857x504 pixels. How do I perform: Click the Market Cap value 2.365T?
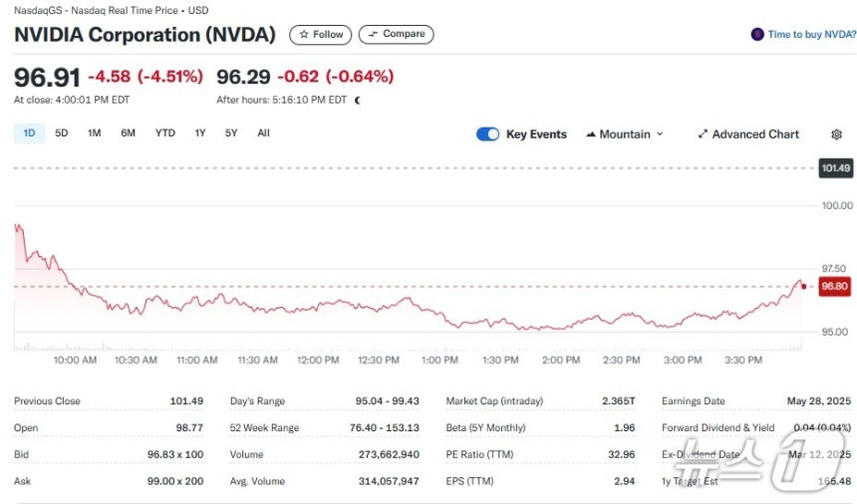pos(619,400)
